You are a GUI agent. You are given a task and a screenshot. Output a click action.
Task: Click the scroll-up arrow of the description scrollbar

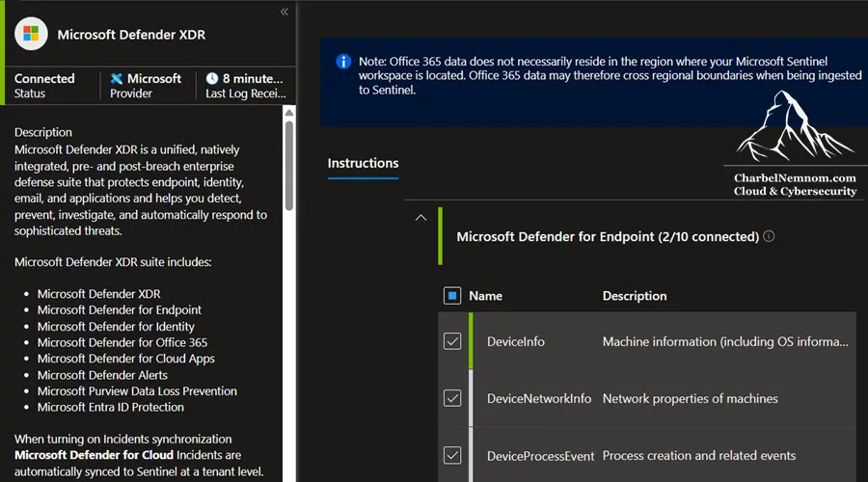(289, 113)
